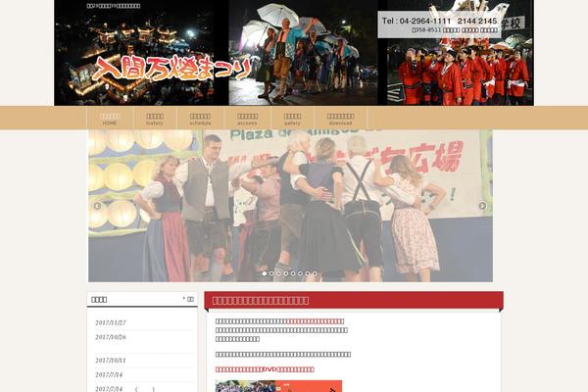Click the main slideshow photo of dancers
This screenshot has height=392, width=588.
click(291, 206)
